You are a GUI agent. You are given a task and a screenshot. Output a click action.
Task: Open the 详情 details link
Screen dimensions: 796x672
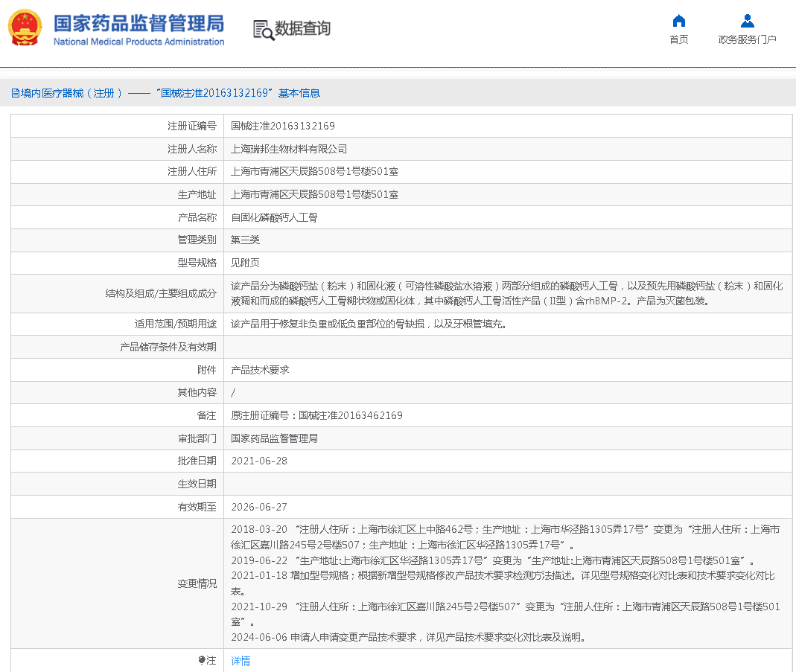(x=241, y=661)
